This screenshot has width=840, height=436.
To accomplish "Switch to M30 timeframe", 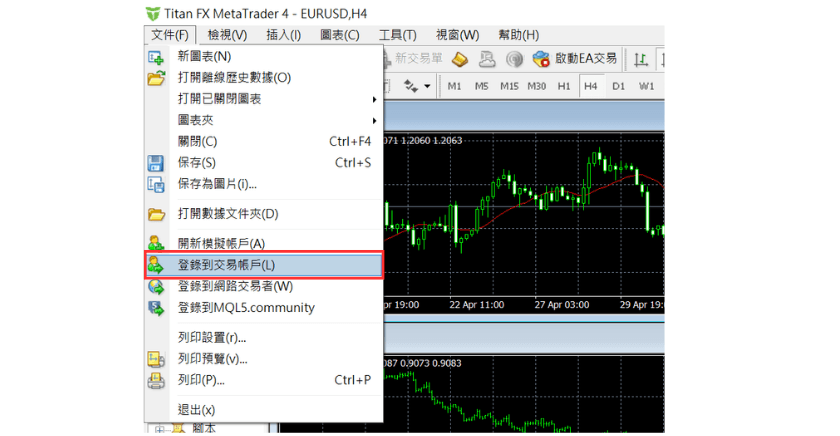I will [x=536, y=86].
